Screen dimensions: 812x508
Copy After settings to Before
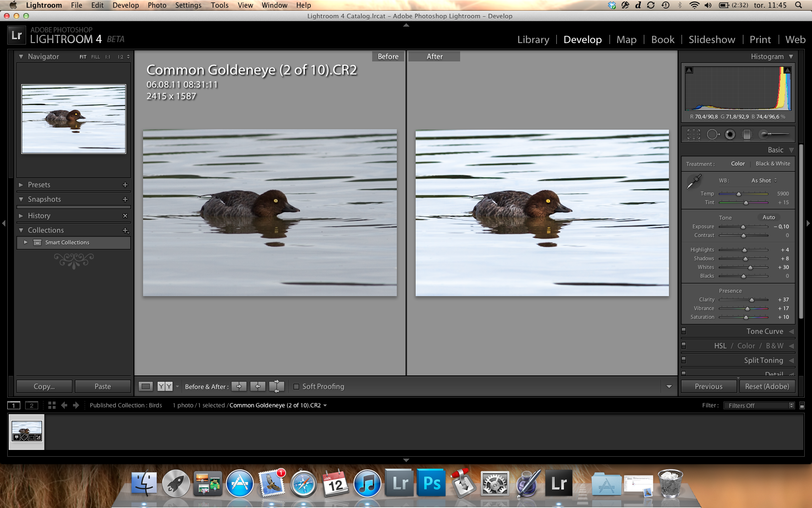(258, 386)
